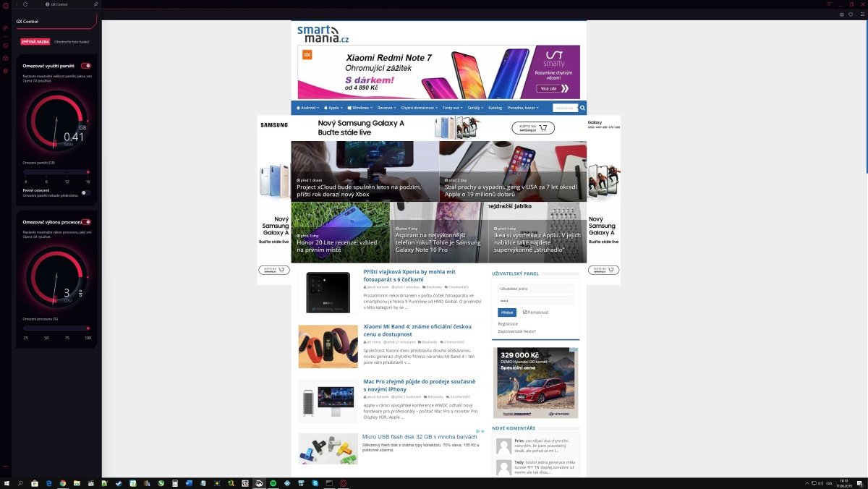Click the username input field
This screenshot has height=489, width=868.
coord(535,289)
